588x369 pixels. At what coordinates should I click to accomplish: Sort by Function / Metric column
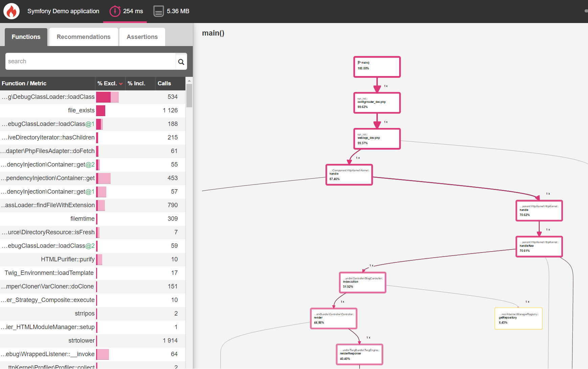(x=24, y=83)
